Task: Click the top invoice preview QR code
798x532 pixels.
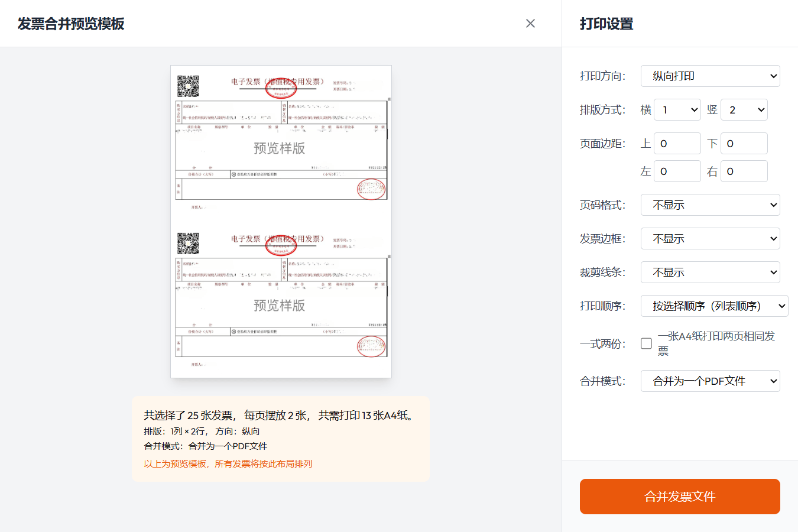Action: [x=188, y=86]
